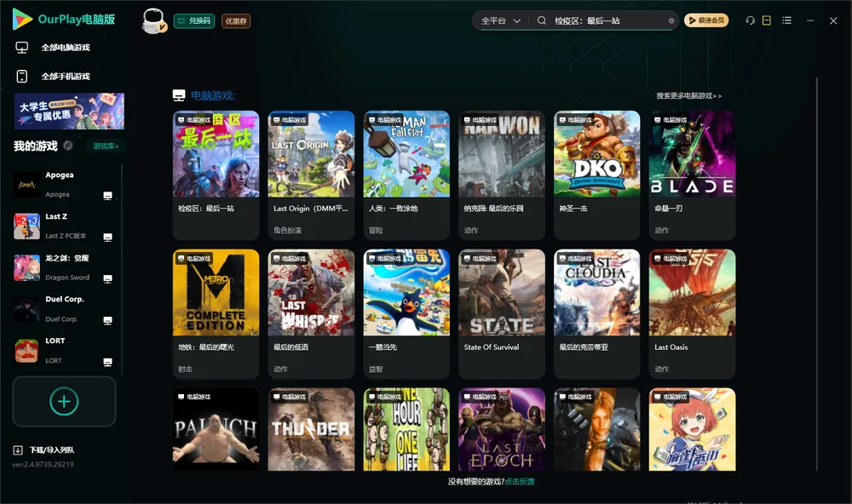Click the Apogea game icon in My Games
Viewport: 852px width, 504px height.
click(x=26, y=185)
